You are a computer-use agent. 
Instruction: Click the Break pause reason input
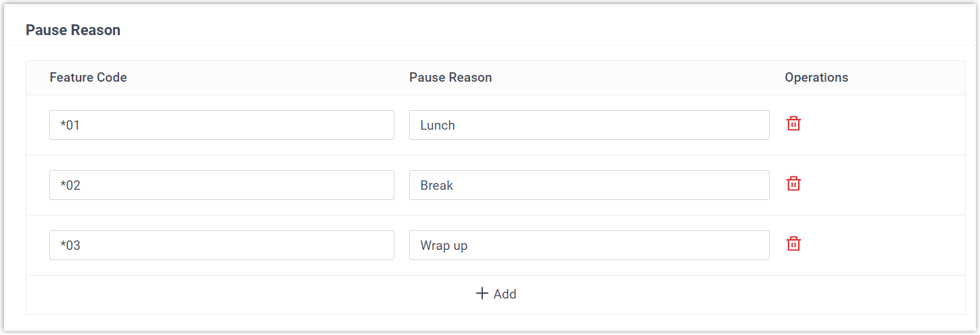click(588, 185)
